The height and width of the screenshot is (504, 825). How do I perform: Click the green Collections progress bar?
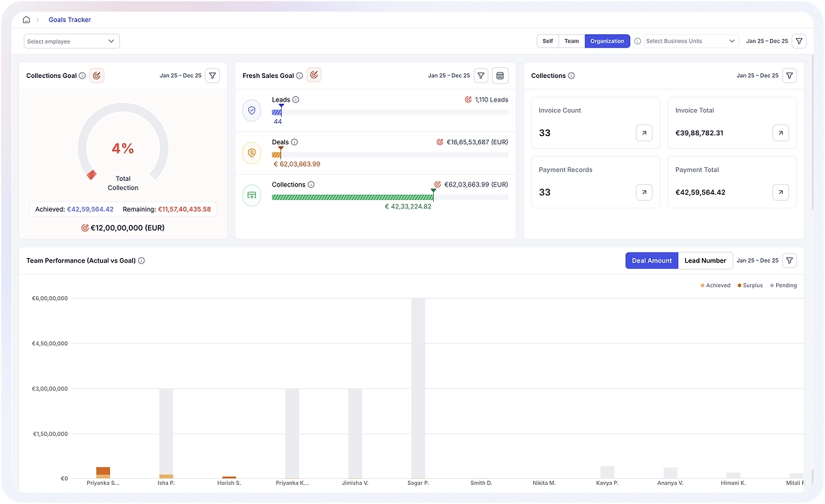(352, 197)
